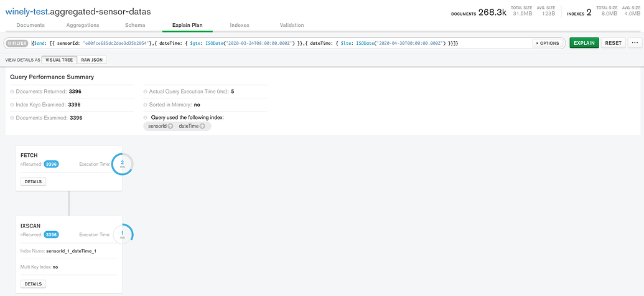Expand the query Options section
The height and width of the screenshot is (296, 644).
pos(547,43)
